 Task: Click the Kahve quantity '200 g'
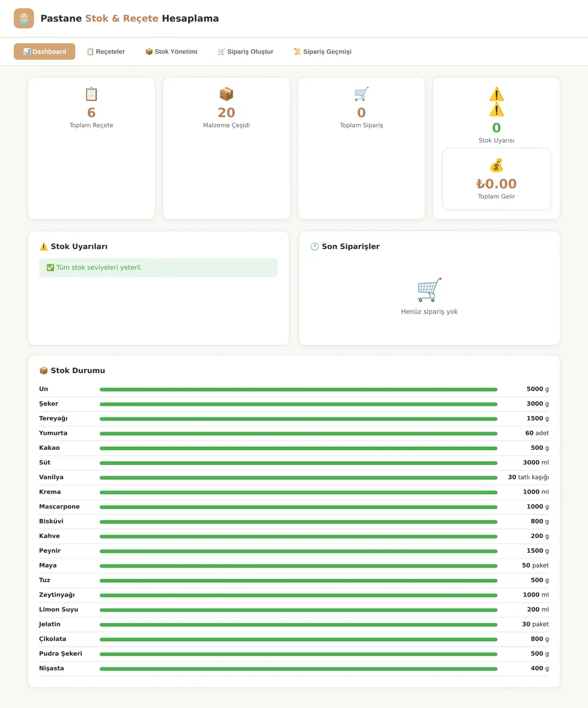(x=539, y=536)
